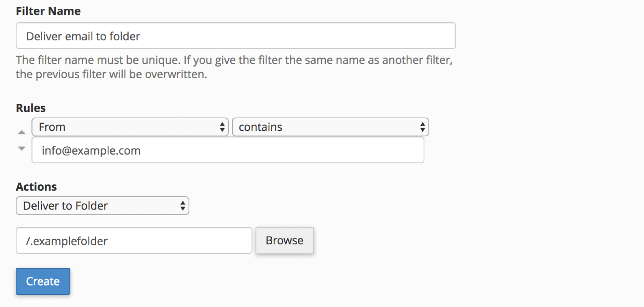
Task: Click the Actions section heading
Action: coord(36,187)
